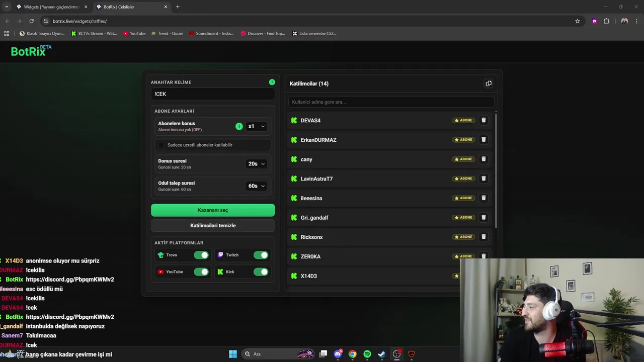This screenshot has width=644, height=362.
Task: Click the Kick logo beside X14D3
Action: tap(294, 276)
